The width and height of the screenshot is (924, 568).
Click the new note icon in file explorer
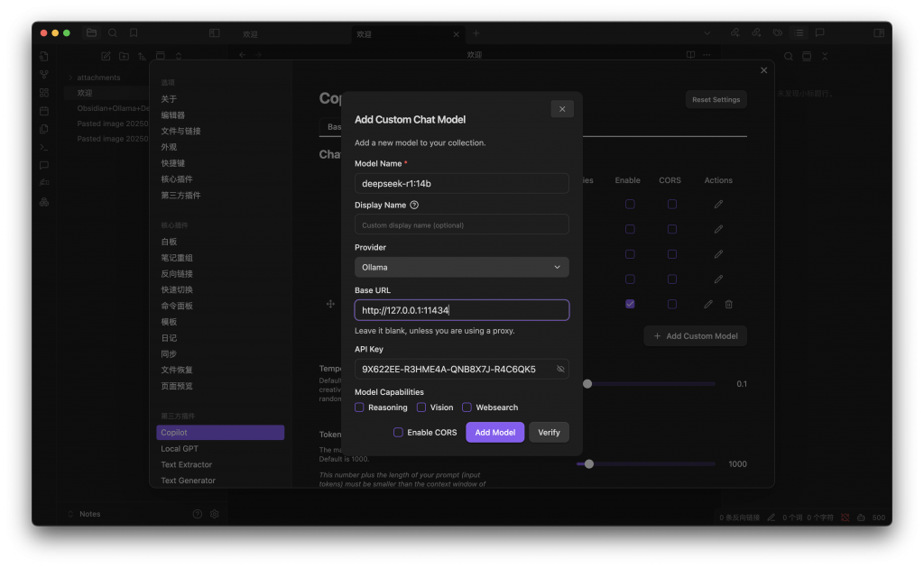pyautogui.click(x=106, y=56)
